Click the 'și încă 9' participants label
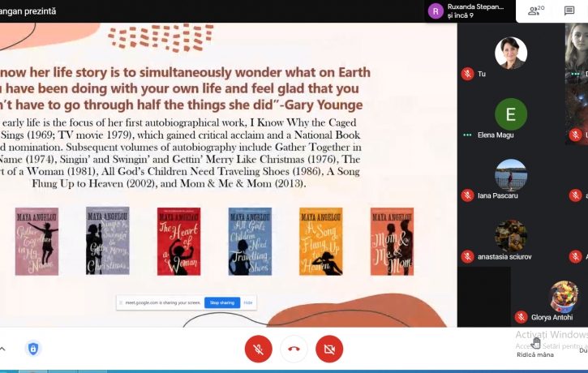 pos(461,15)
